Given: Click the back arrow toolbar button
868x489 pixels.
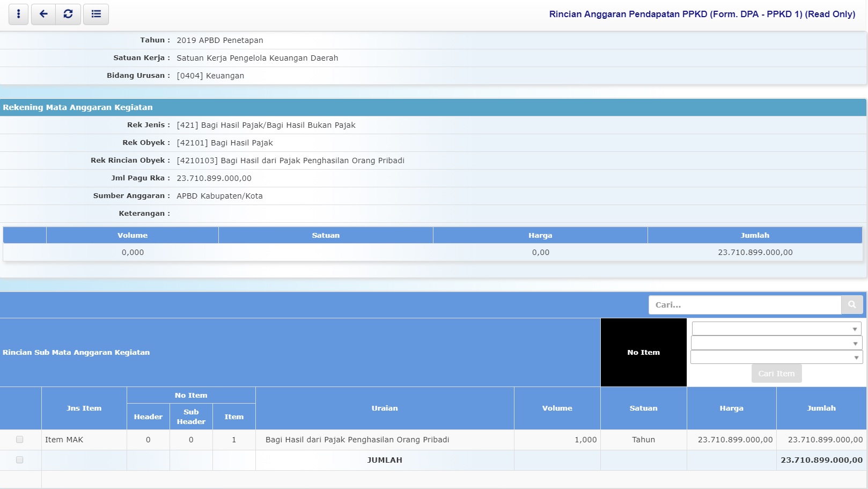Looking at the screenshot, I should coord(43,14).
